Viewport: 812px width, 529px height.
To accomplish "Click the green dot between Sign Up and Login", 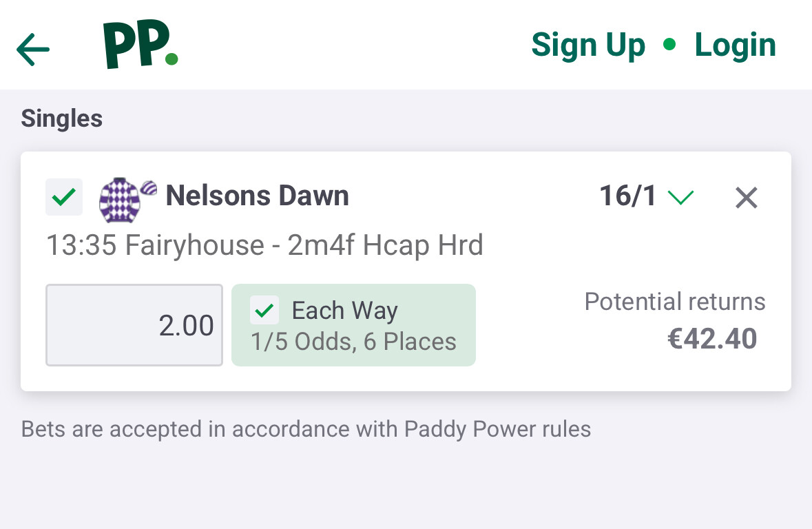I will (x=669, y=45).
